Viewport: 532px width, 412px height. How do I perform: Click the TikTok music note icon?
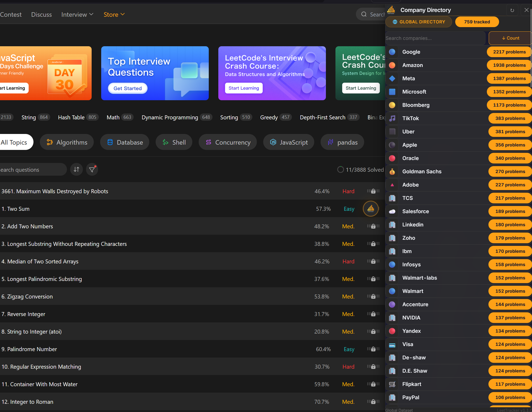[392, 118]
